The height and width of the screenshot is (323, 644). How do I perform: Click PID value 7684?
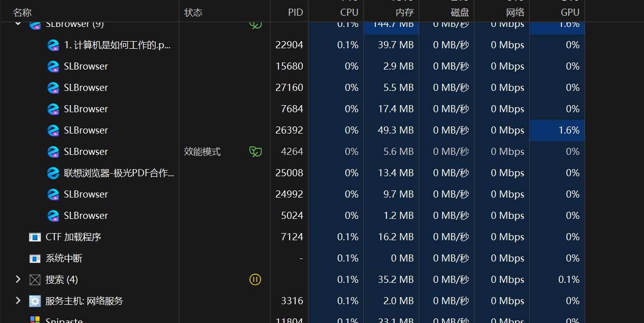tap(292, 109)
